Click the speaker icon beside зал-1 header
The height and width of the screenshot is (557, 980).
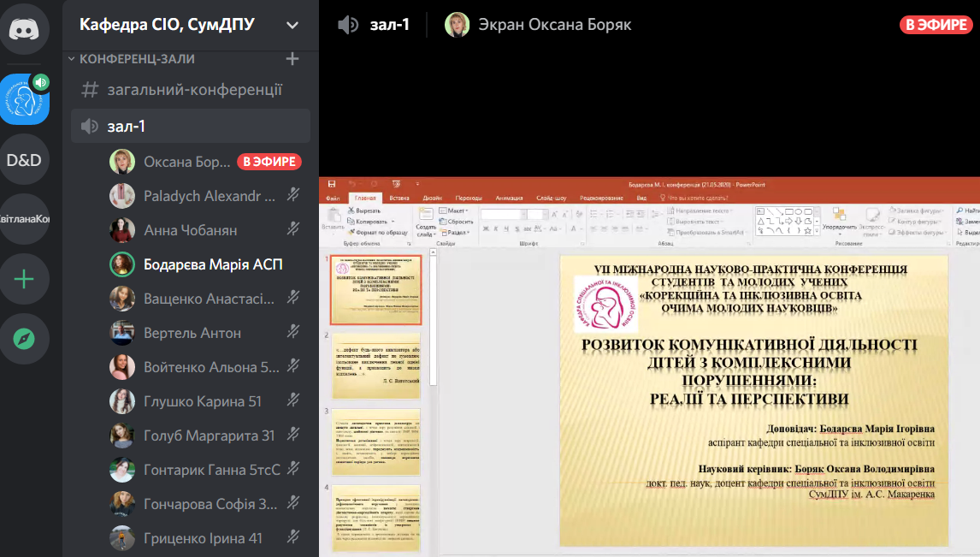tap(348, 25)
